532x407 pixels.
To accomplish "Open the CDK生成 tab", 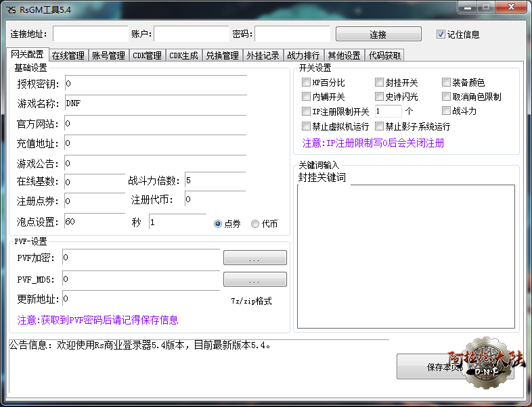I will pos(183,55).
